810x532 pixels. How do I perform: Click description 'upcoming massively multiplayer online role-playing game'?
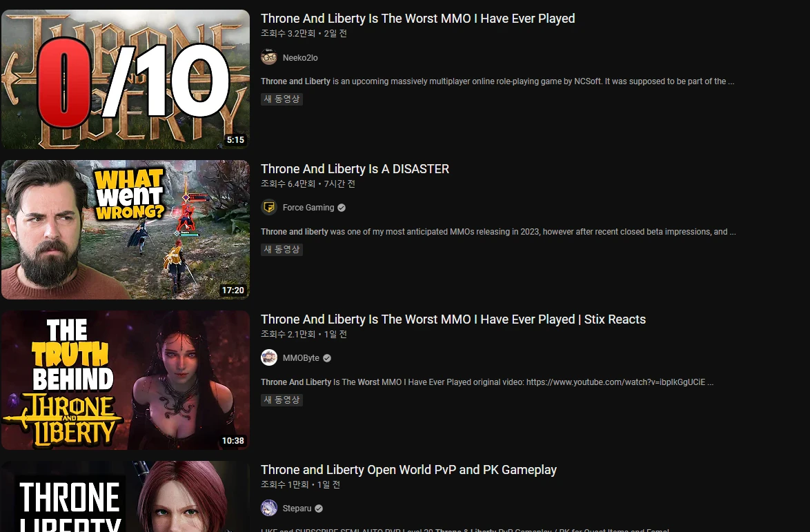(497, 81)
